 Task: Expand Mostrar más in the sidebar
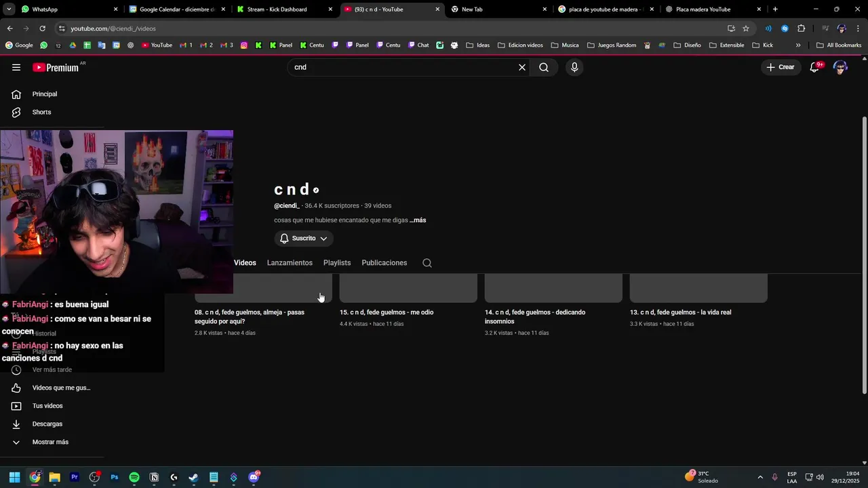click(50, 442)
